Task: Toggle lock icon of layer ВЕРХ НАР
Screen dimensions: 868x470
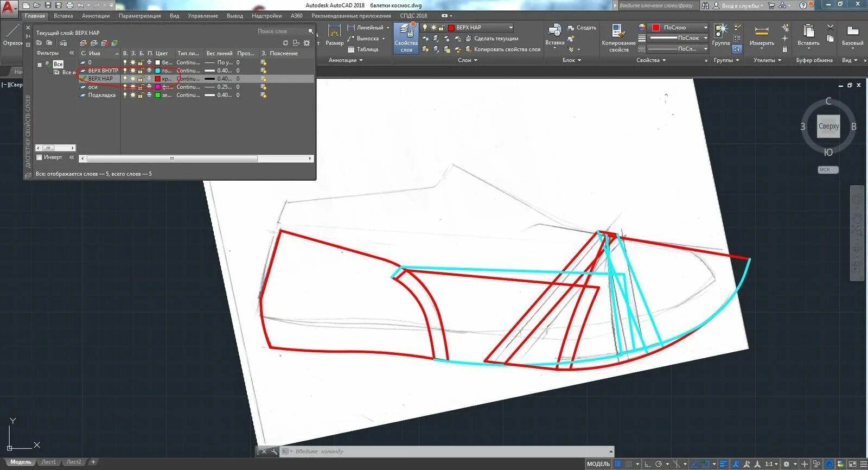Action: 141,79
